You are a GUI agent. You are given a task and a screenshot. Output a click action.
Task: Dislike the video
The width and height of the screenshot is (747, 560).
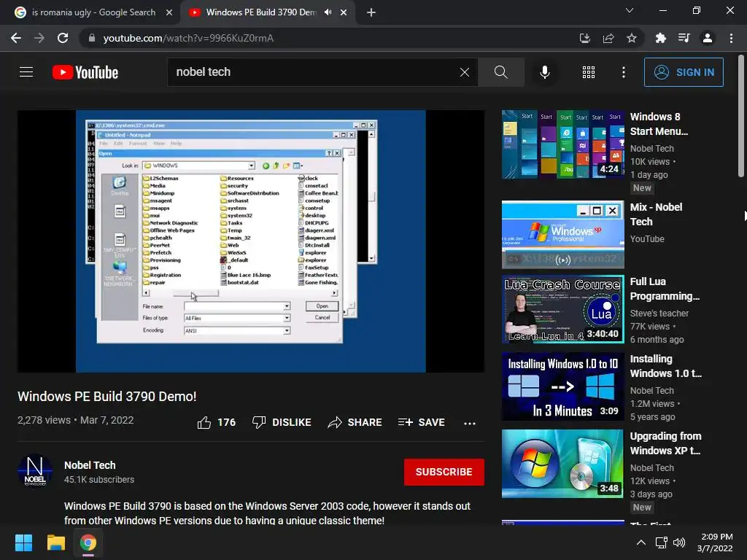coord(282,422)
